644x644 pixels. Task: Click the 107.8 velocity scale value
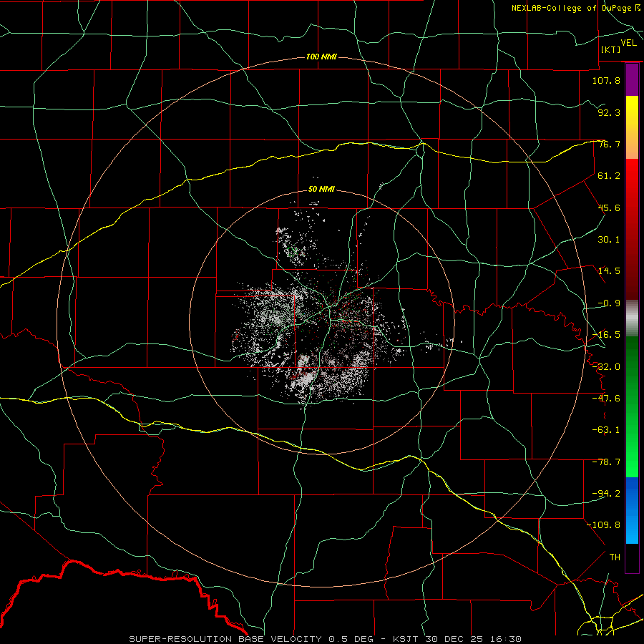(x=606, y=80)
